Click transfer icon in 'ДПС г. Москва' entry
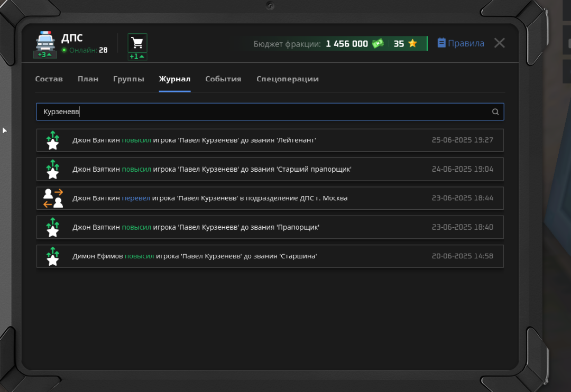Viewport: 571px width, 392px height. [53, 198]
